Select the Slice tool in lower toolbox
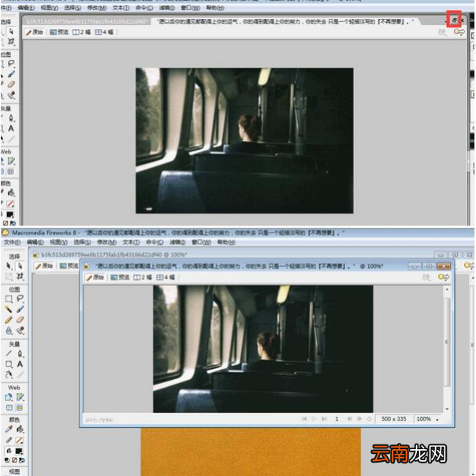The image size is (476, 476). (20, 397)
